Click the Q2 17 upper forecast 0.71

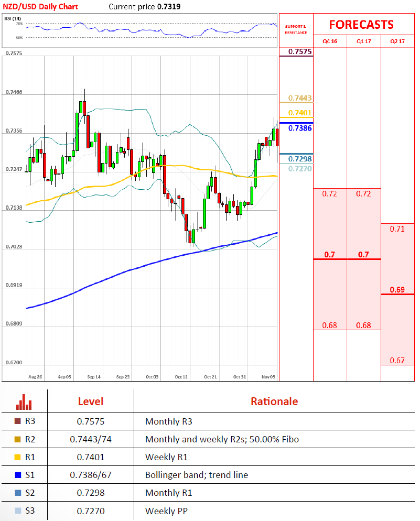(x=397, y=229)
